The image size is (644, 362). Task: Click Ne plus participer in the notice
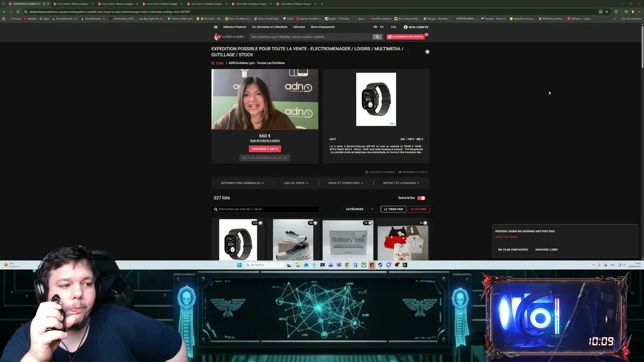coord(513,250)
